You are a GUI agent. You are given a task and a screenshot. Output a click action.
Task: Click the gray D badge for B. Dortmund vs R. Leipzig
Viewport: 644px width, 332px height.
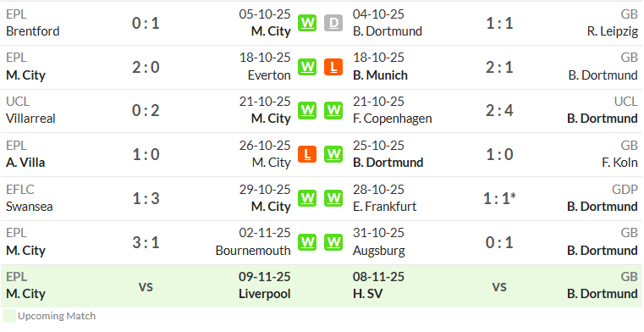click(x=333, y=23)
